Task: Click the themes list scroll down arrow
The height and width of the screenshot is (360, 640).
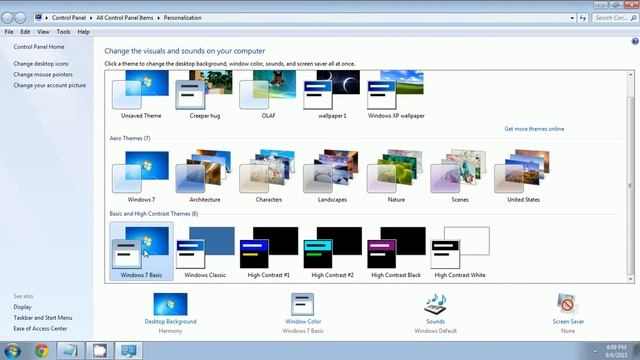Action: tap(631, 279)
